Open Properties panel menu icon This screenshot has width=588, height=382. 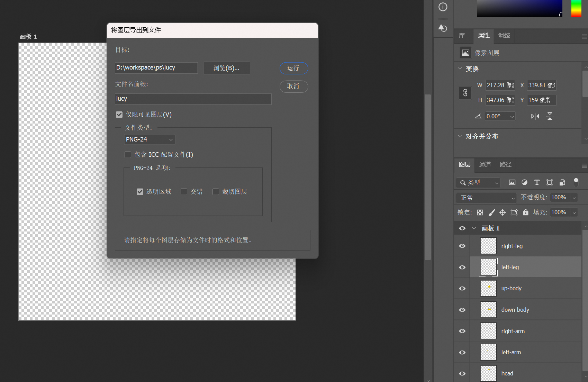(x=584, y=36)
